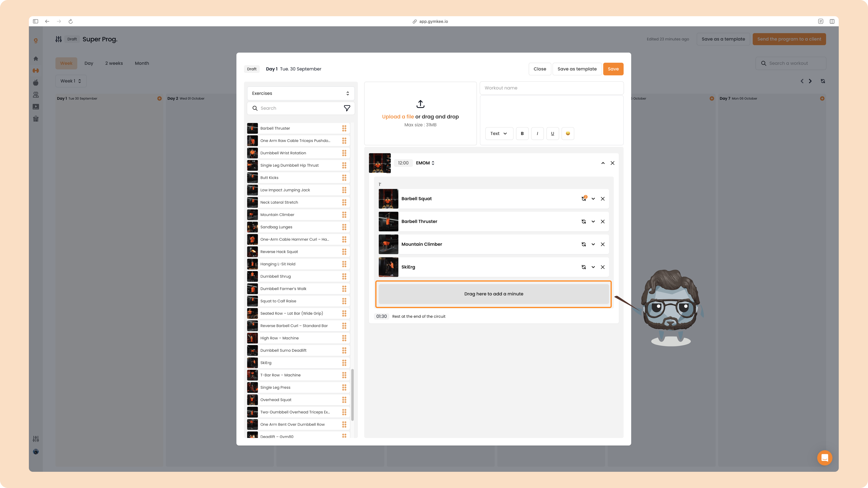Open the Text style dropdown
Image resolution: width=868 pixels, height=488 pixels.
(x=499, y=133)
